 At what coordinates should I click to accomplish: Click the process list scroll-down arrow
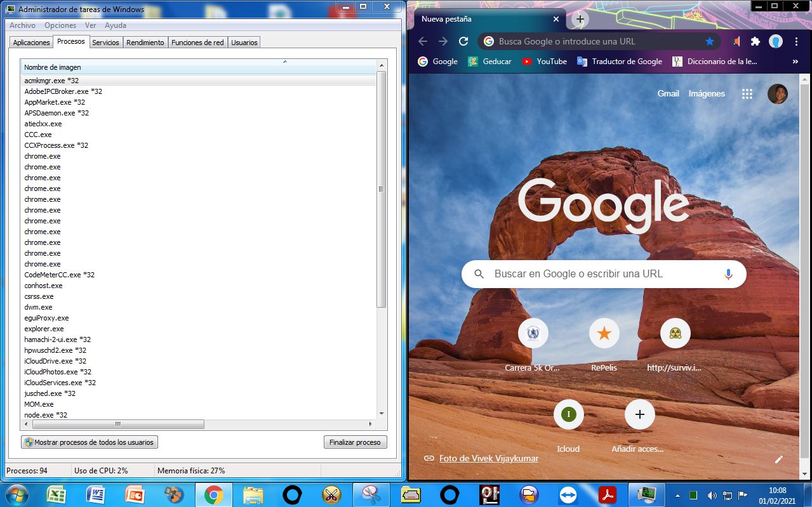click(382, 413)
